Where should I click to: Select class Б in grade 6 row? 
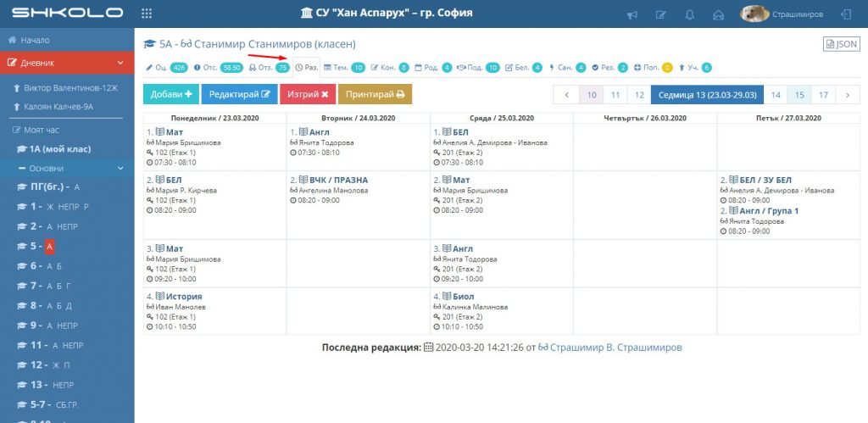pos(59,266)
